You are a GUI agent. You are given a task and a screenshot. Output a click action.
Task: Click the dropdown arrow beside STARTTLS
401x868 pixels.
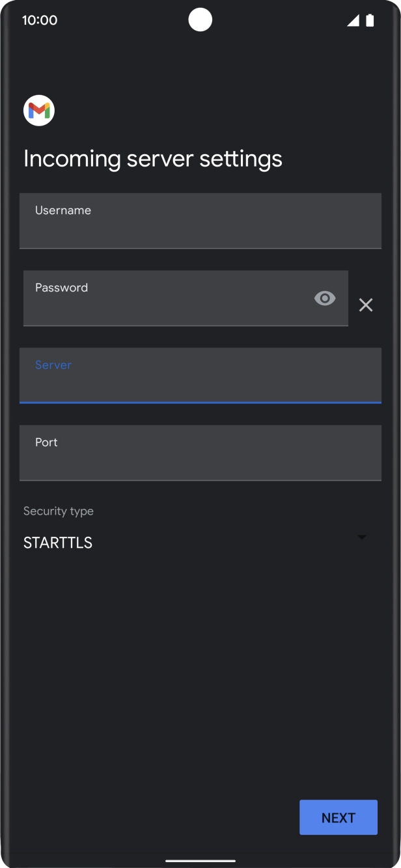click(x=361, y=537)
